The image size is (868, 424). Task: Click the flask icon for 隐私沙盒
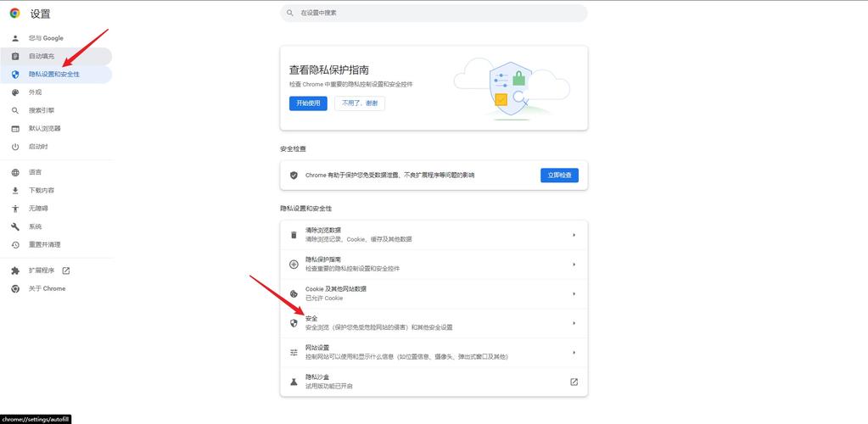pyautogui.click(x=294, y=382)
